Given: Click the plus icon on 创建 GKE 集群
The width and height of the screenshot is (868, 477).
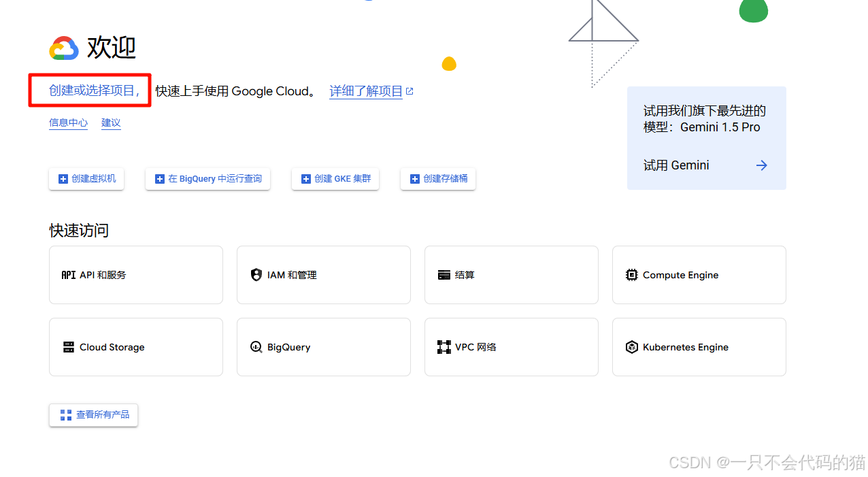Looking at the screenshot, I should [306, 179].
